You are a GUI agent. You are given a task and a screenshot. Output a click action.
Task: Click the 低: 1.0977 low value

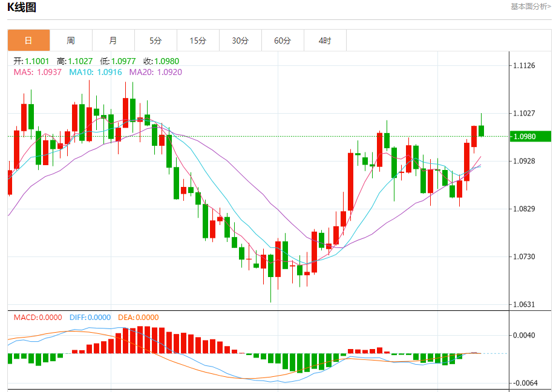(x=118, y=61)
